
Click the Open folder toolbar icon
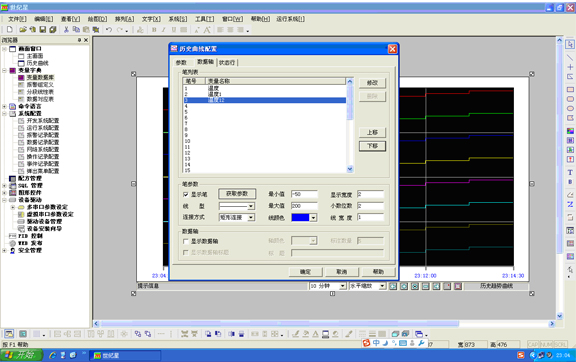(23, 29)
